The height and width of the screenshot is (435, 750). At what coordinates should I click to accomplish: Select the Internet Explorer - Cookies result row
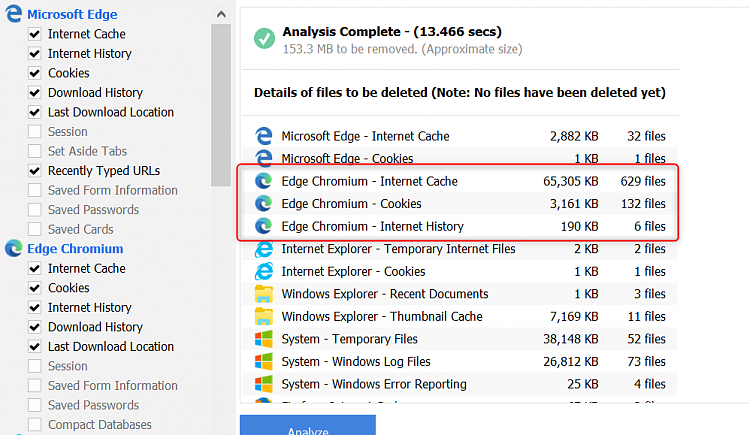tap(460, 271)
